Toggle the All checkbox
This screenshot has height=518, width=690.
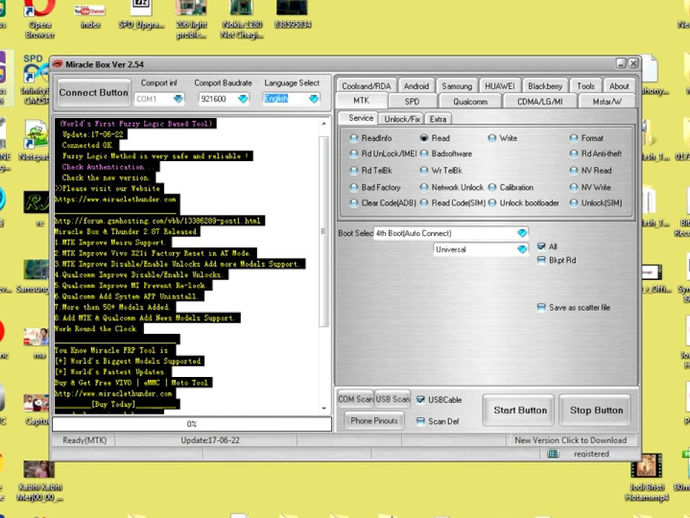(x=541, y=246)
